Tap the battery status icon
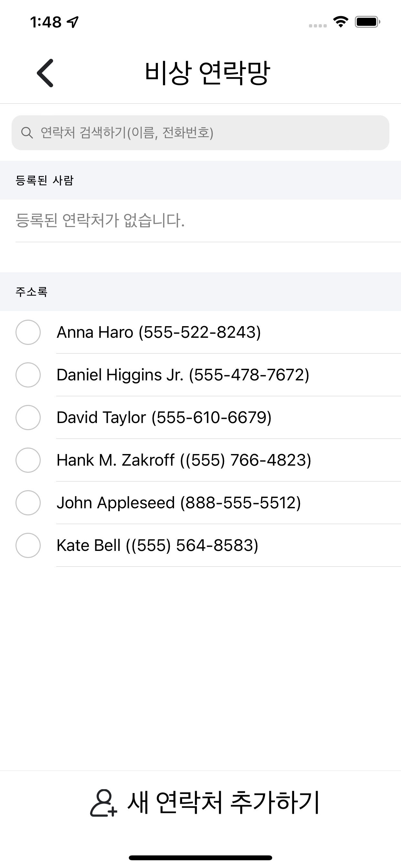This screenshot has height=868, width=401. tap(367, 22)
